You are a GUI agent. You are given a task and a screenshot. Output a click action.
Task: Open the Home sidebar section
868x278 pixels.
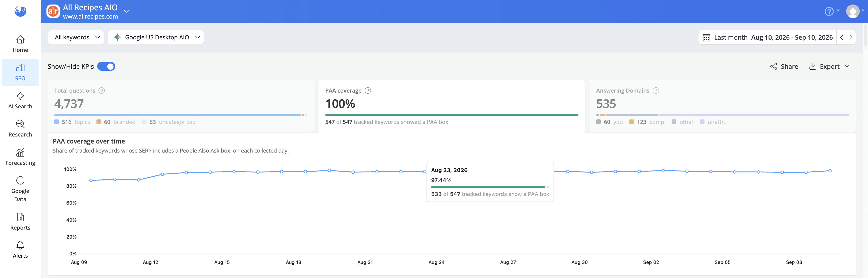tap(20, 44)
